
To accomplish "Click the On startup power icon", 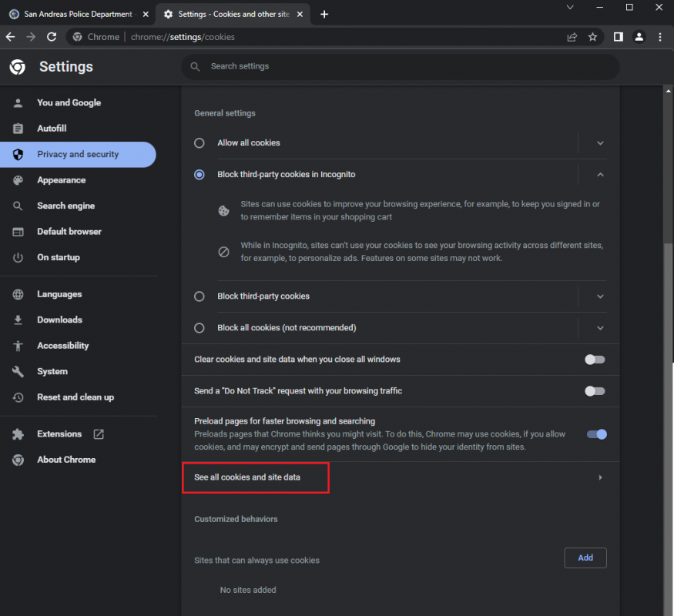I will [x=18, y=257].
